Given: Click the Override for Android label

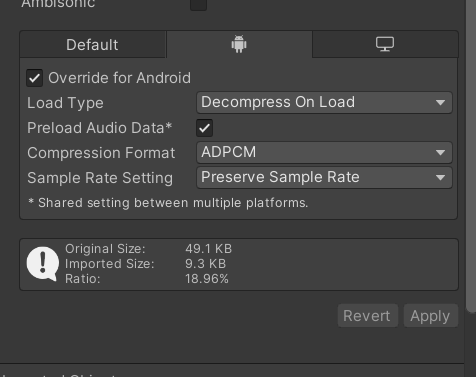Looking at the screenshot, I should (119, 78).
